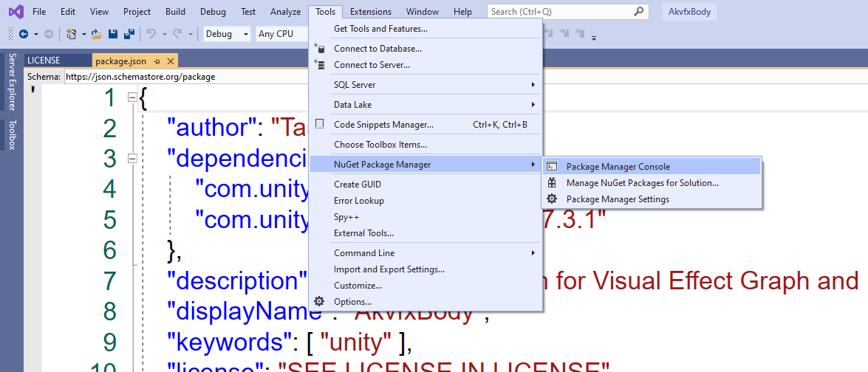Click the Options gear icon in the Tools menu
This screenshot has width=868, height=372.
pos(319,301)
